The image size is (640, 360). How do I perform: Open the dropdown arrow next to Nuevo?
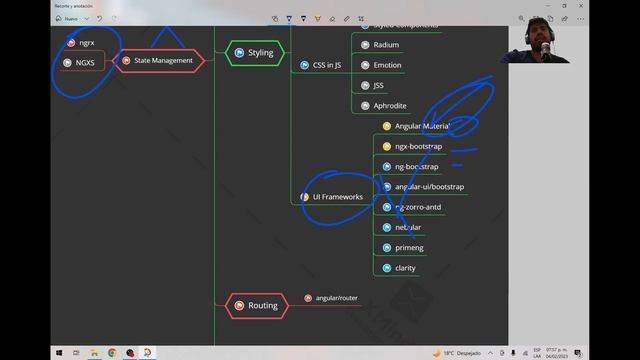(87, 19)
